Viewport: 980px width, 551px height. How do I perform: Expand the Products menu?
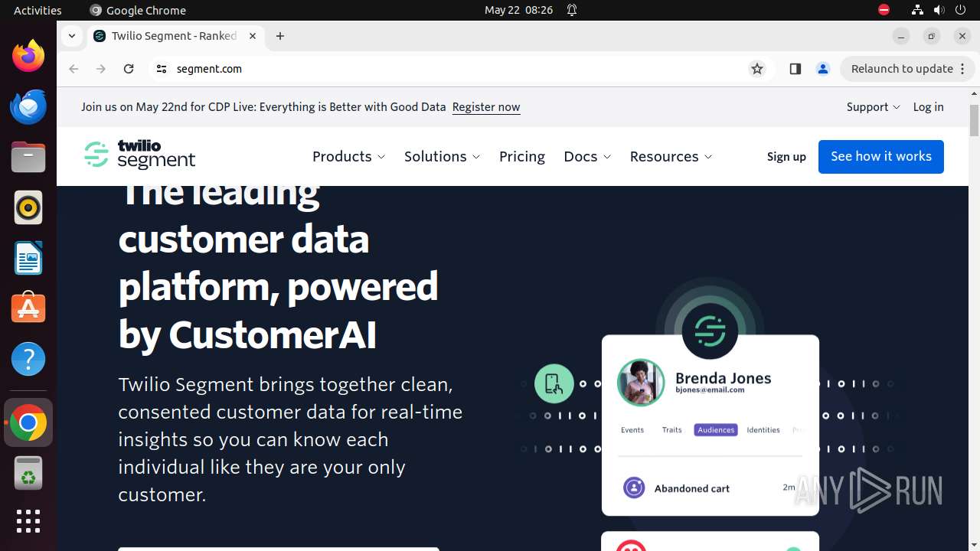tap(349, 156)
